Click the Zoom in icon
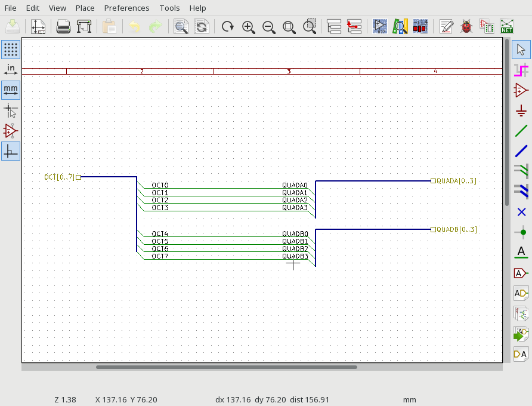Image resolution: width=532 pixels, height=406 pixels. pos(248,26)
